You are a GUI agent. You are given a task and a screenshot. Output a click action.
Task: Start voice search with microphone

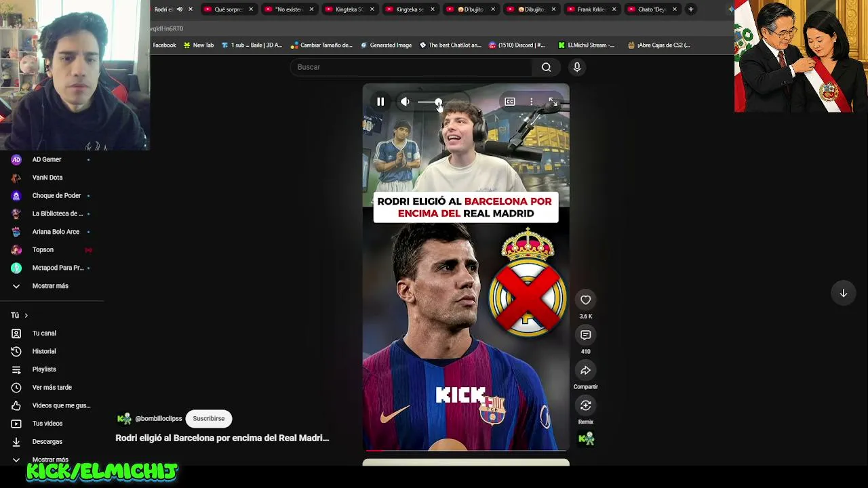pyautogui.click(x=577, y=67)
